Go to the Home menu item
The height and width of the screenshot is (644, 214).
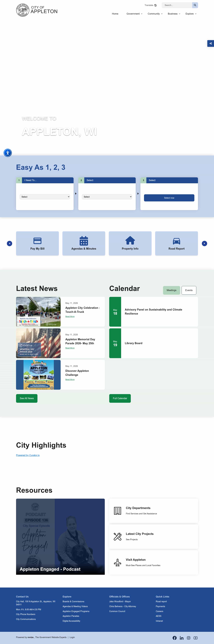click(115, 14)
